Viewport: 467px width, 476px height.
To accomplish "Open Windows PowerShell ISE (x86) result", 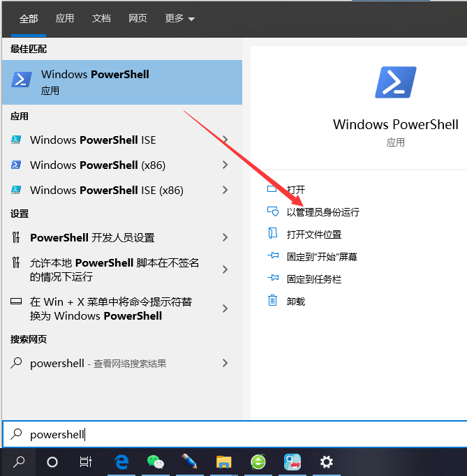I will (x=122, y=190).
